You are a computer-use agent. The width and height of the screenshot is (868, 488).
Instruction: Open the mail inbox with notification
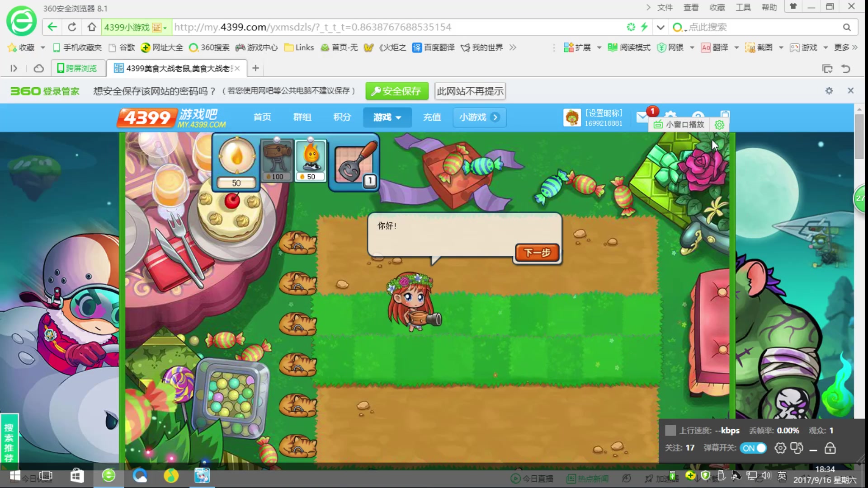coord(642,117)
